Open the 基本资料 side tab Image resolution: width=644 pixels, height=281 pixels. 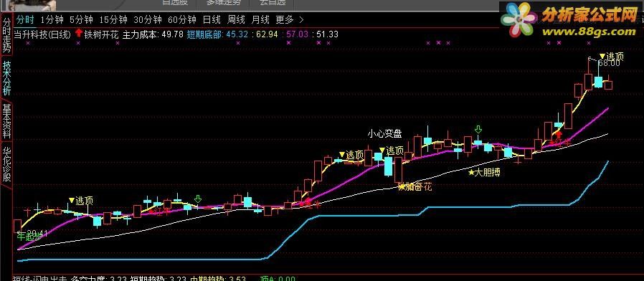click(x=6, y=120)
